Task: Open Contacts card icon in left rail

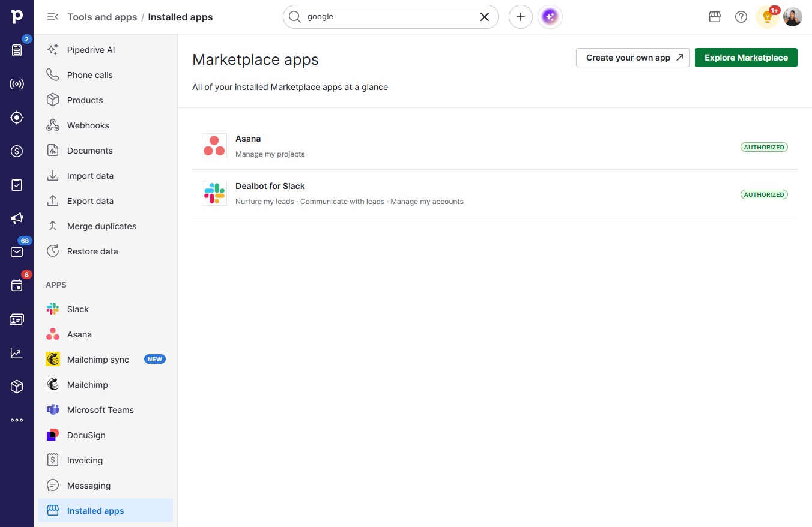Action: [17, 319]
